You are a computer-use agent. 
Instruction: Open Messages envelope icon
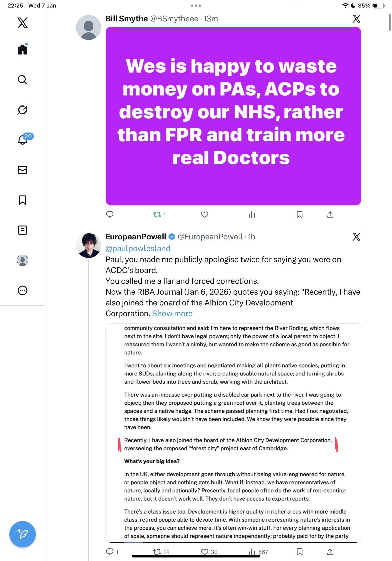pos(23,170)
